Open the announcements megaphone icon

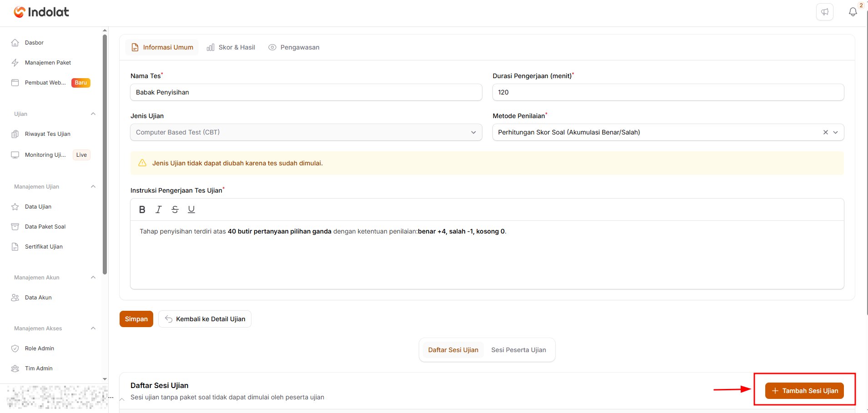(825, 12)
